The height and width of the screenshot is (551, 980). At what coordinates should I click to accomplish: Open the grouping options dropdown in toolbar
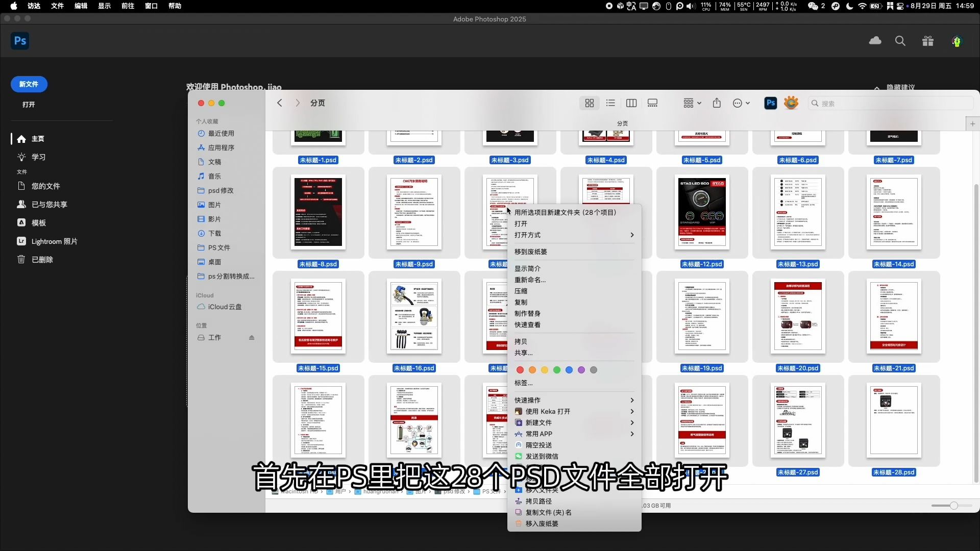pyautogui.click(x=692, y=103)
